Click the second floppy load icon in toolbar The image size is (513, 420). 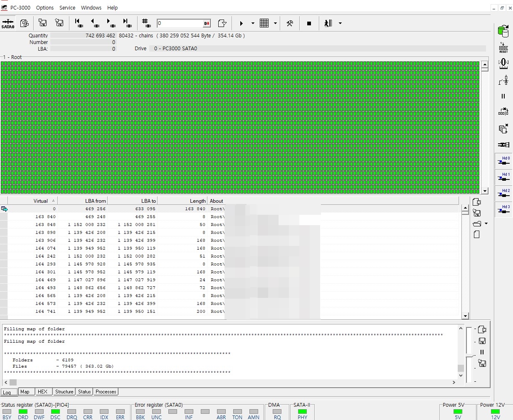tap(59, 23)
